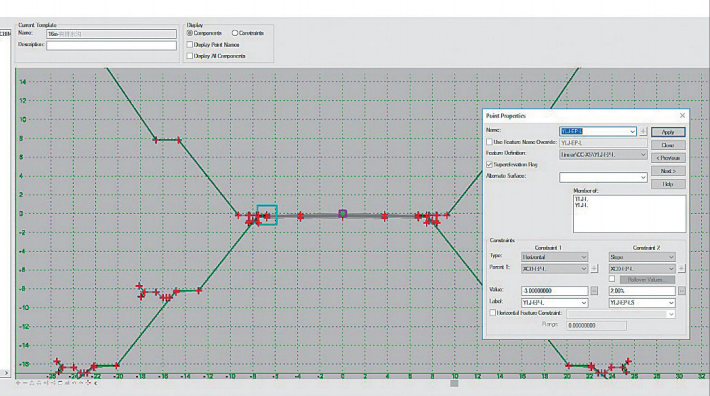This screenshot has height=396, width=710.
Task: Check Display Point Names option
Action: [190, 44]
